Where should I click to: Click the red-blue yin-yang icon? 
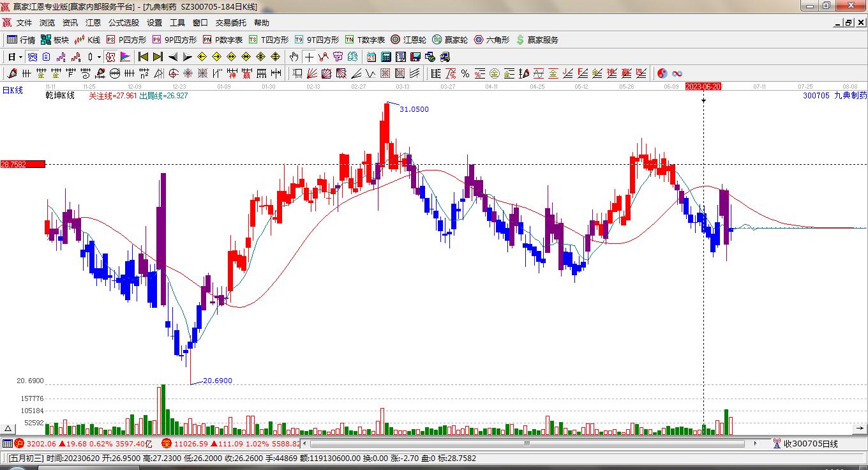tap(662, 73)
